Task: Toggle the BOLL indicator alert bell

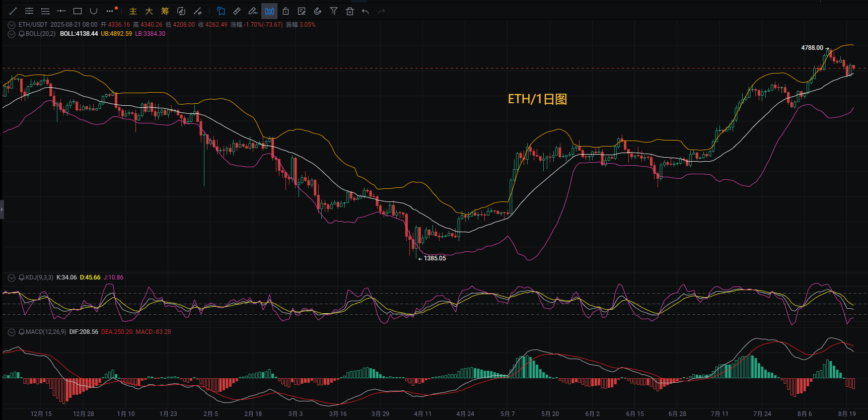Action: tap(22, 34)
